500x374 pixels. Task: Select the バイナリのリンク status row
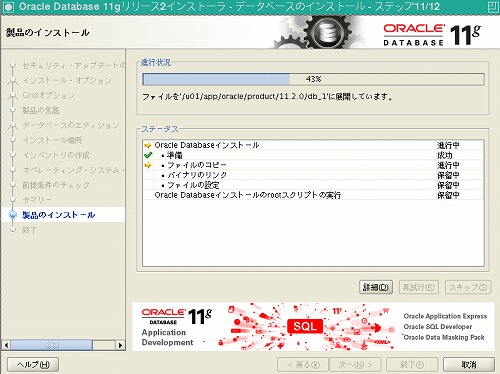313,175
